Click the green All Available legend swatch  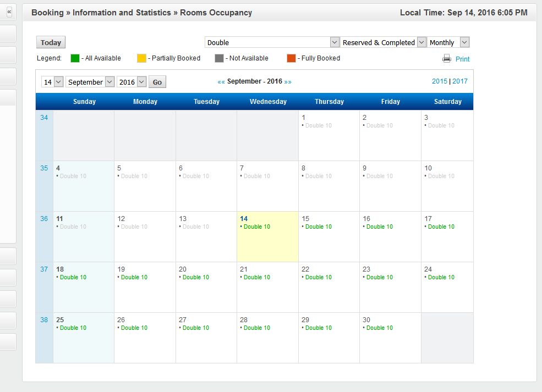(75, 58)
